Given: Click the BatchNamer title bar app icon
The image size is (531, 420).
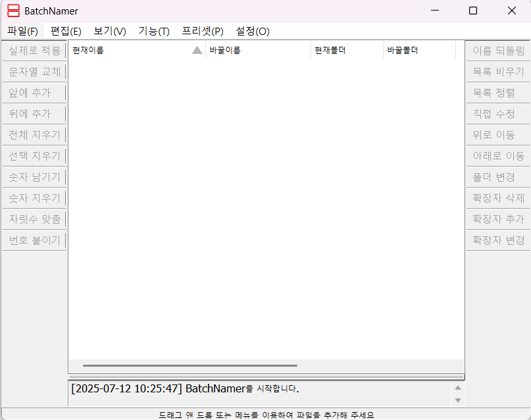Looking at the screenshot, I should coord(14,11).
